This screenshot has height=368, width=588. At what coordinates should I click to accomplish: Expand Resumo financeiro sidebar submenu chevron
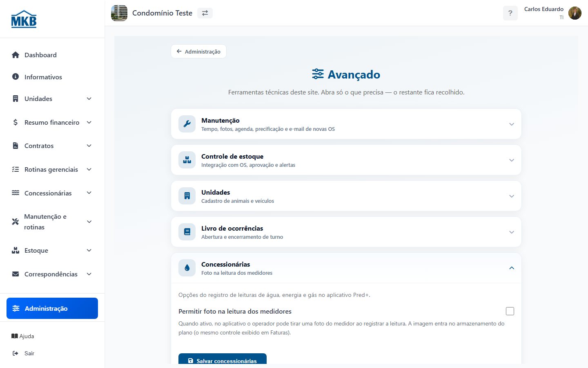click(89, 122)
